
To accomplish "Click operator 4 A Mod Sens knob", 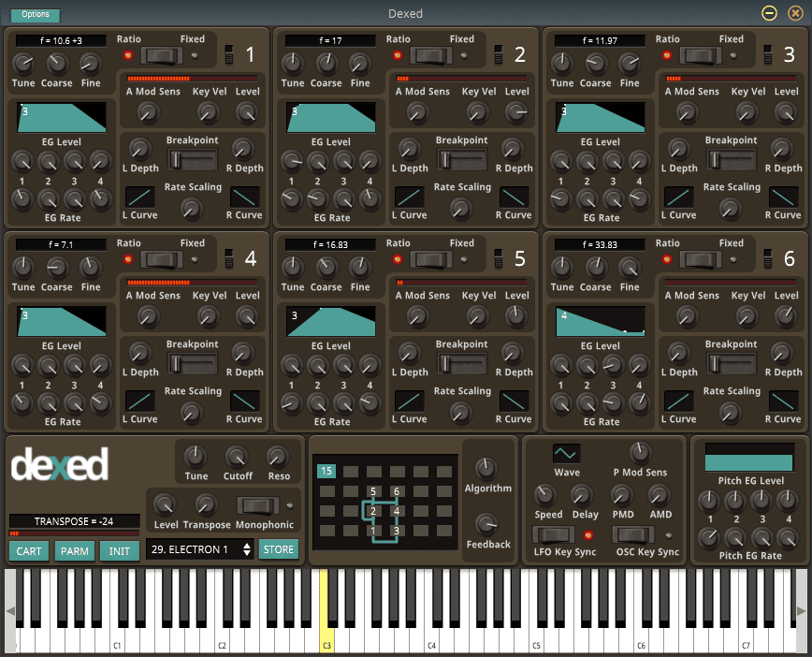I will pos(148,316).
